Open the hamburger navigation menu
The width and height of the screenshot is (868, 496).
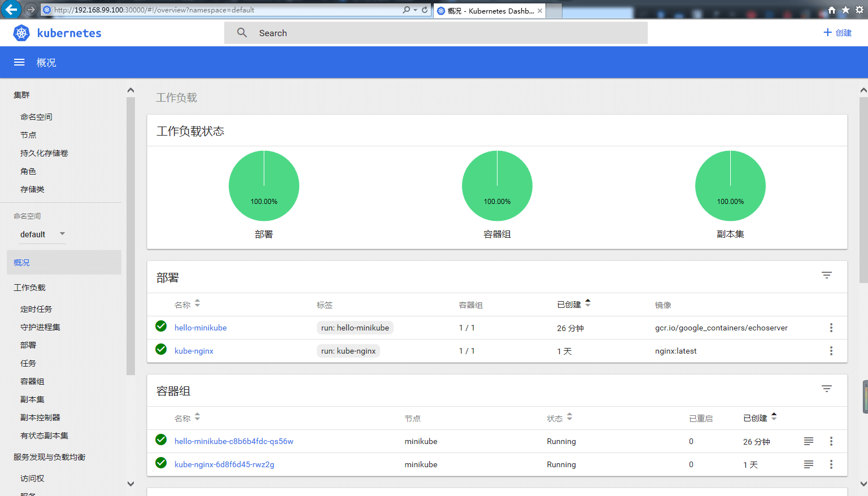(x=19, y=63)
